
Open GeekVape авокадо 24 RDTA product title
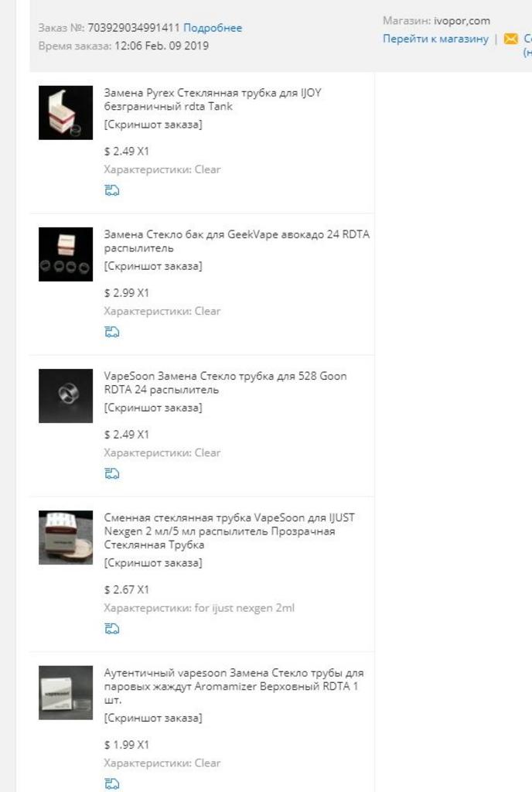tap(237, 241)
